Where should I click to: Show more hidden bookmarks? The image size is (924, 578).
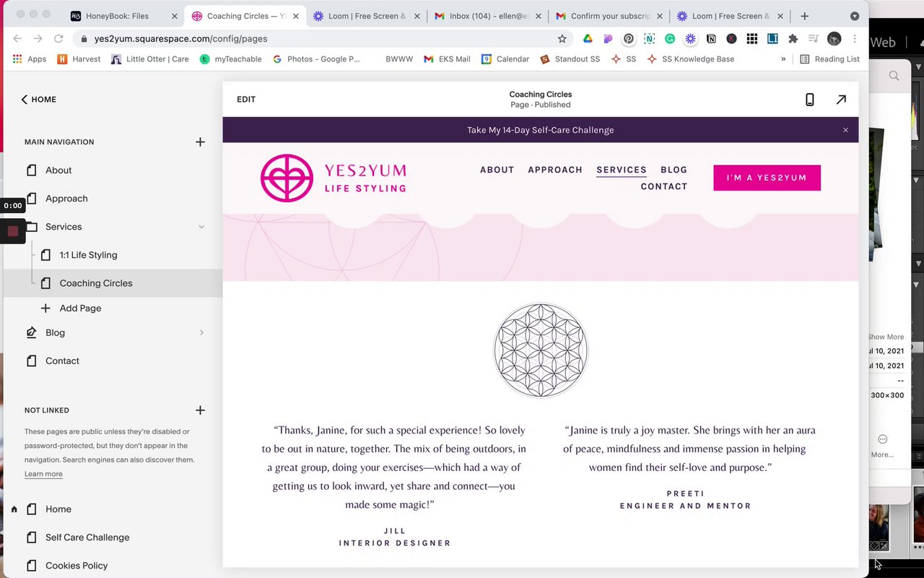pyautogui.click(x=783, y=59)
